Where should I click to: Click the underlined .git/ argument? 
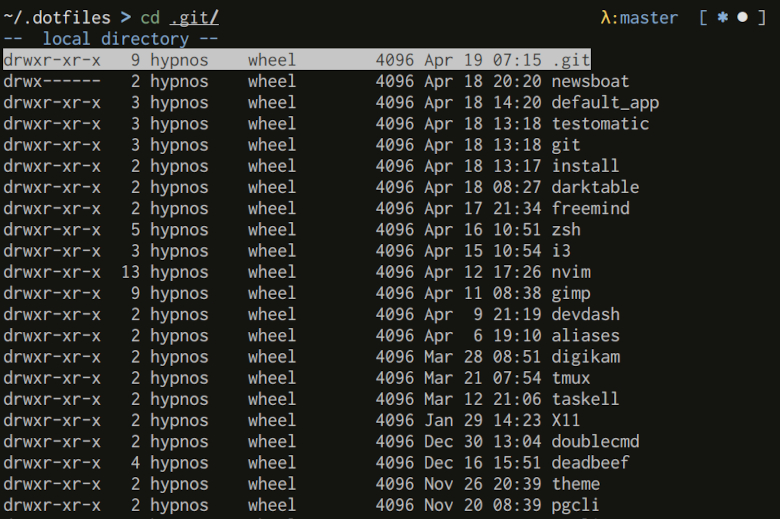pyautogui.click(x=194, y=18)
